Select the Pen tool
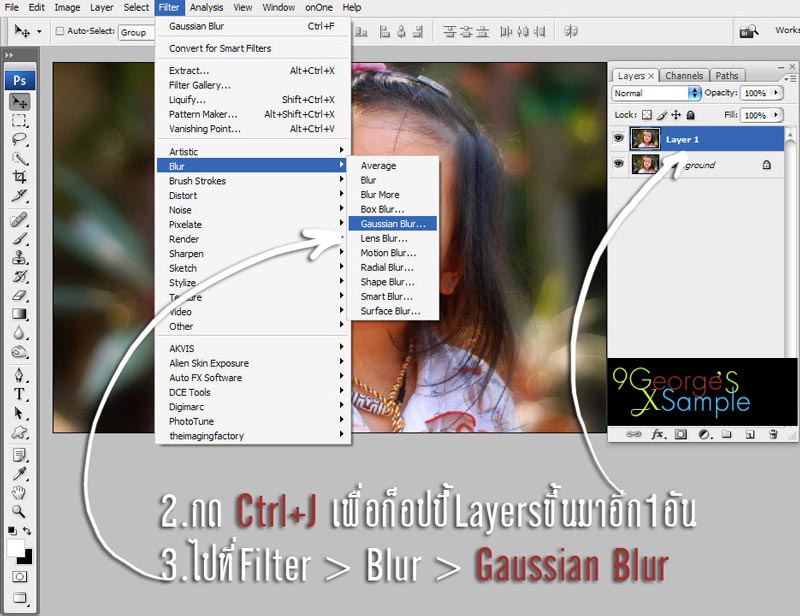Image resolution: width=800 pixels, height=616 pixels. [19, 376]
